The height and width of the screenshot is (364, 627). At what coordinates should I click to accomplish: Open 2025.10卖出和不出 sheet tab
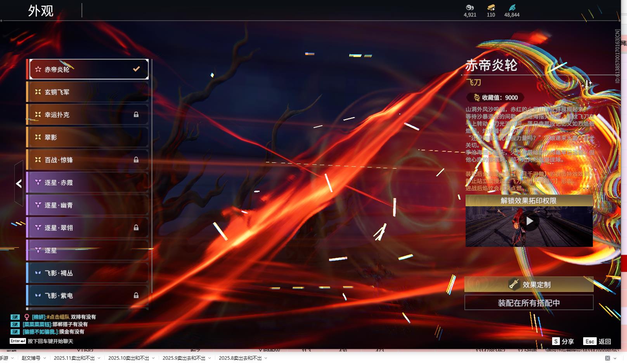pyautogui.click(x=128, y=358)
